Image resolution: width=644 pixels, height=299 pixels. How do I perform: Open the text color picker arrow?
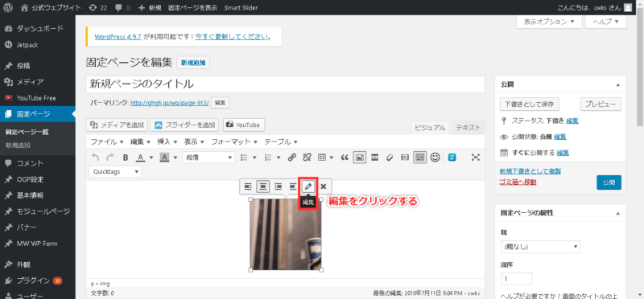(x=151, y=157)
